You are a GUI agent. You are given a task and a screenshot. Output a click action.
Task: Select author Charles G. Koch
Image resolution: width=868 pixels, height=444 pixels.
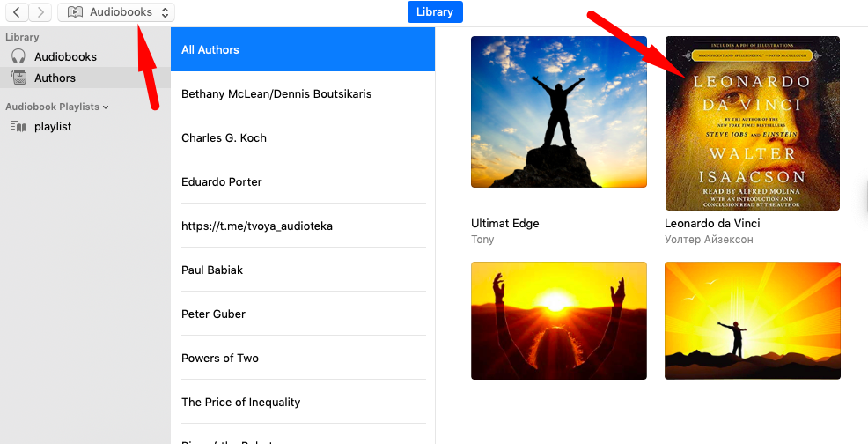point(303,137)
